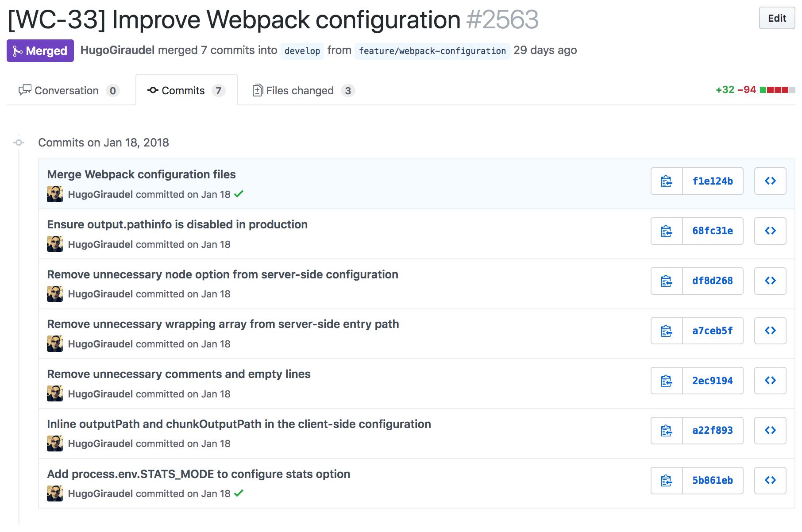802x532 pixels.
Task: Click green check status on first commit
Action: tap(239, 194)
